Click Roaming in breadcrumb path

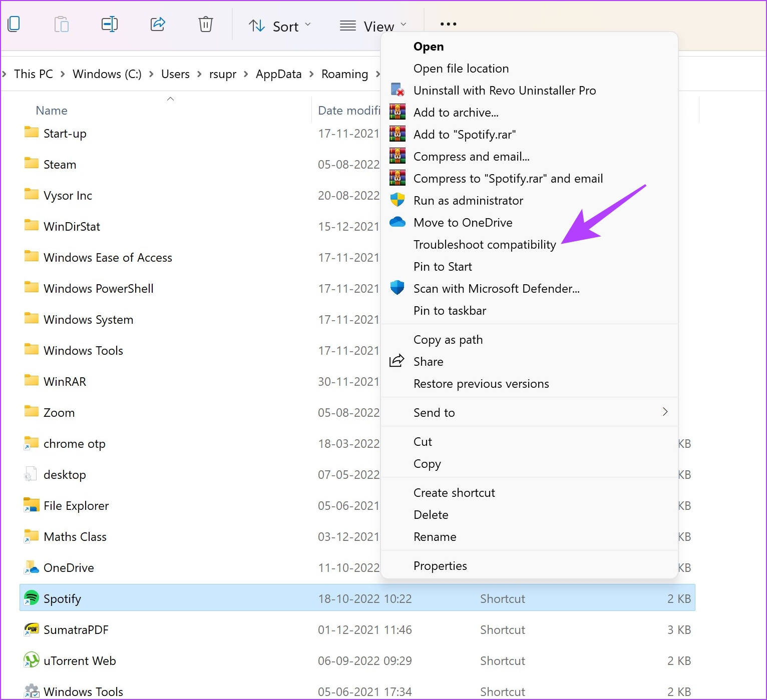coord(345,74)
